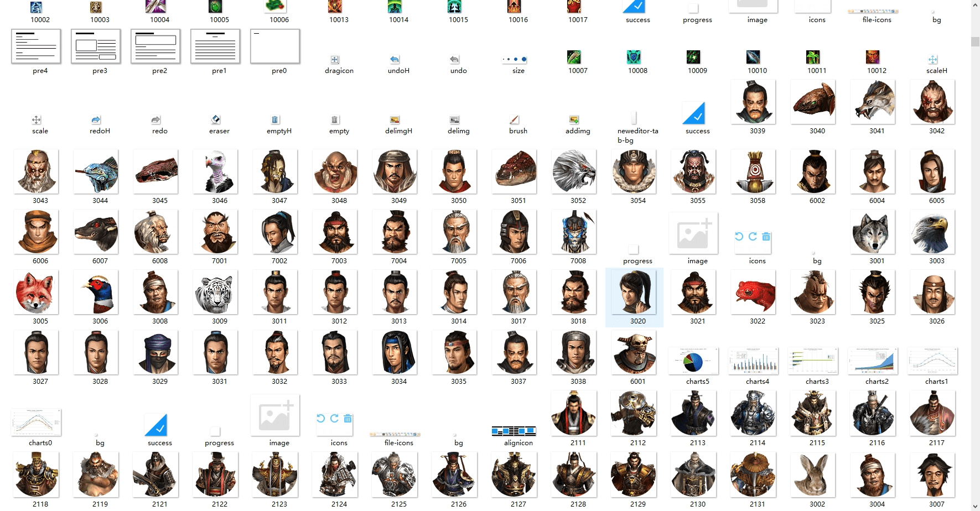Select the undoH arrow icon file
This screenshot has width=980, height=511.
(x=395, y=59)
